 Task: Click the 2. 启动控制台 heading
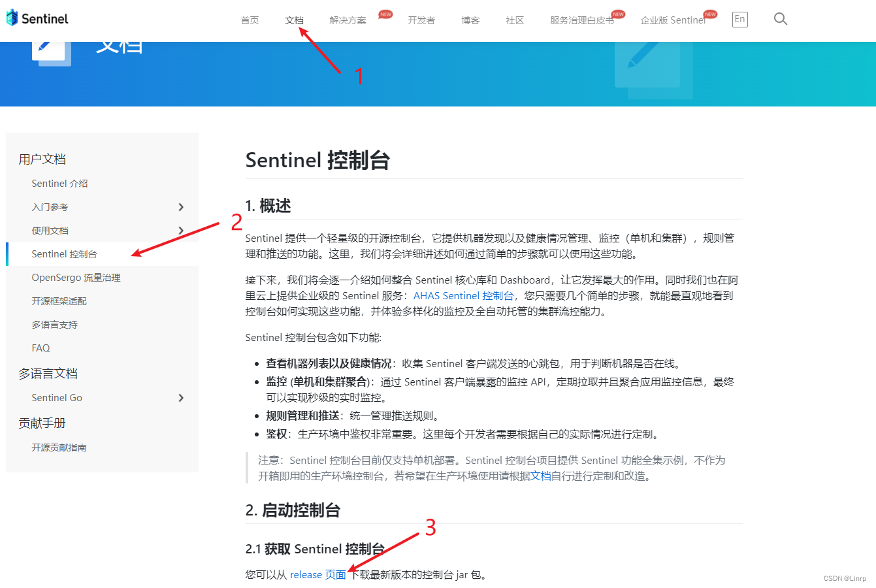click(293, 510)
